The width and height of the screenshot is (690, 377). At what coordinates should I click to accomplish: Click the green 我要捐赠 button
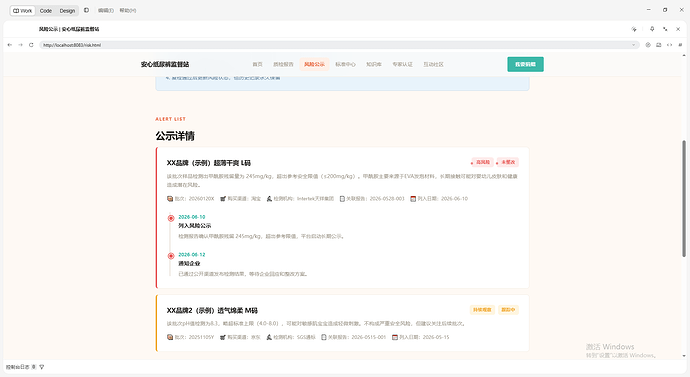tap(525, 64)
